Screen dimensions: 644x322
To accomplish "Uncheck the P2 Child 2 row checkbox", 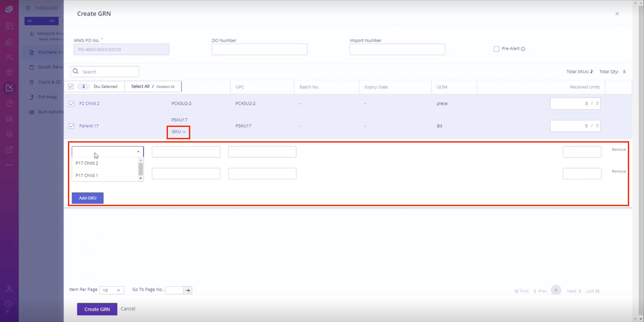I will [x=71, y=103].
